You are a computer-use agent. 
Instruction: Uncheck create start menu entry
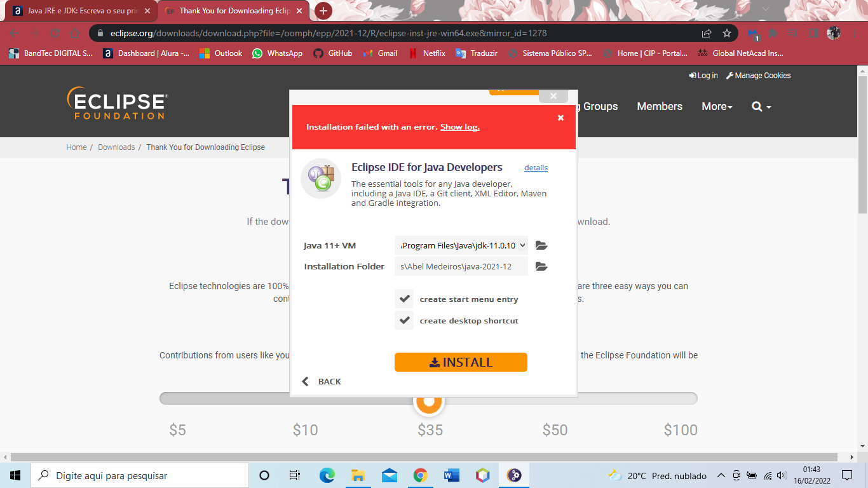[404, 299]
